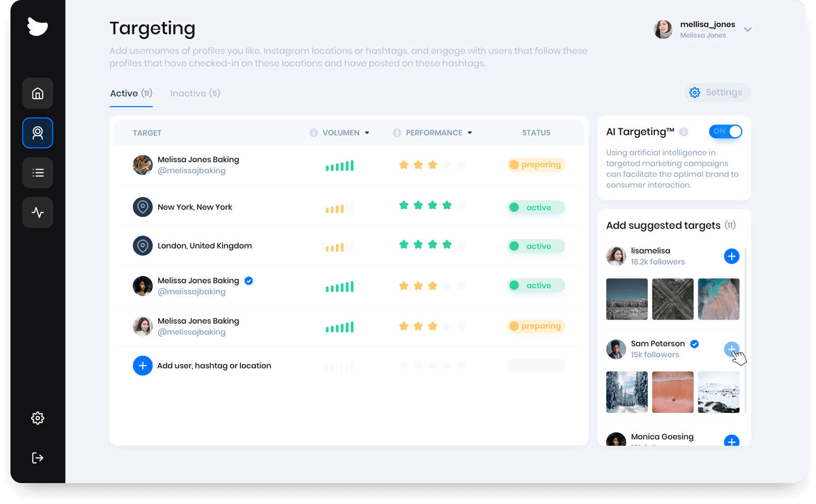The image size is (816, 504).
Task: Click the 15k followers text
Action: pyautogui.click(x=655, y=355)
